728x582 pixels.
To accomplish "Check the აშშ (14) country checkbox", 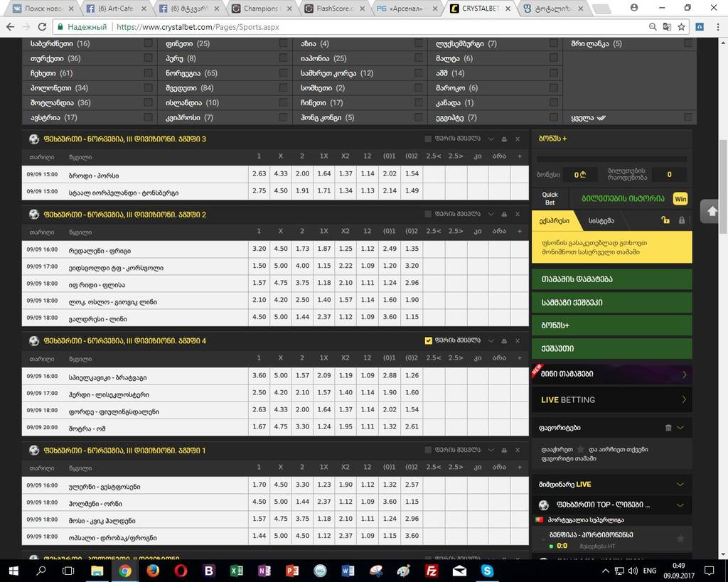I will 553,73.
